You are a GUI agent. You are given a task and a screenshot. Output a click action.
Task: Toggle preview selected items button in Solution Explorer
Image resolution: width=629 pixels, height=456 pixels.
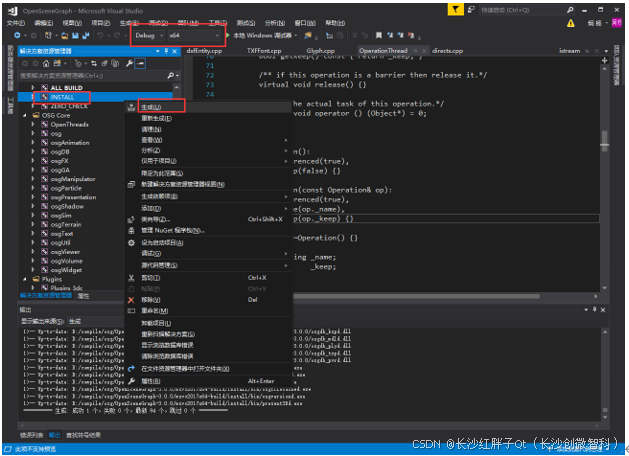point(141,63)
